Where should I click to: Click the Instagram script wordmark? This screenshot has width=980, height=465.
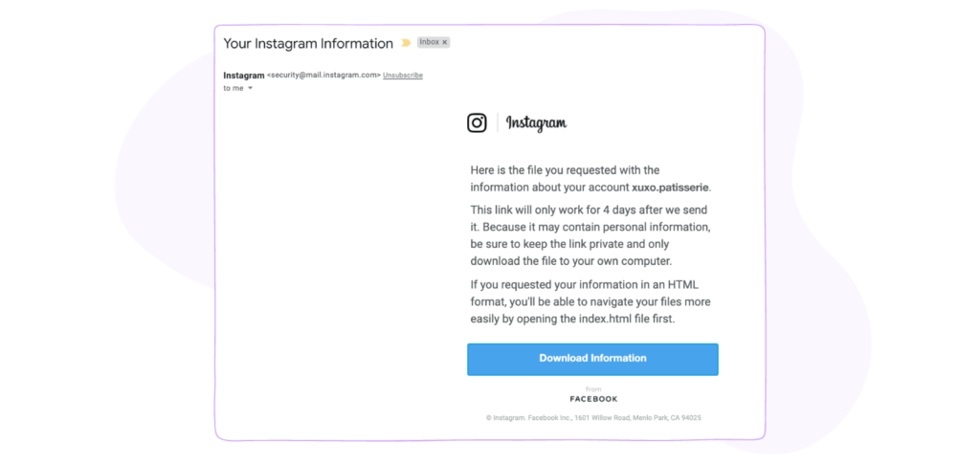(536, 123)
